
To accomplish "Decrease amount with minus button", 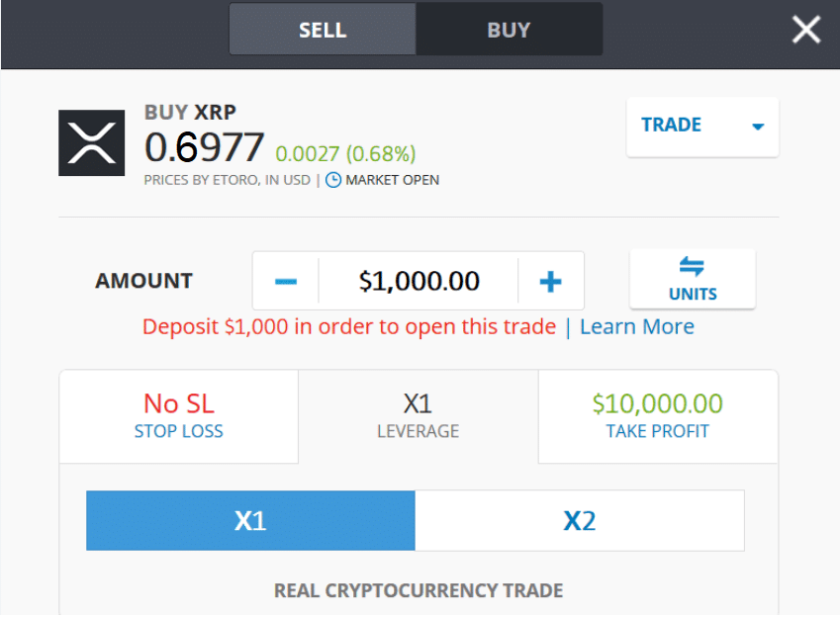I will (x=286, y=281).
